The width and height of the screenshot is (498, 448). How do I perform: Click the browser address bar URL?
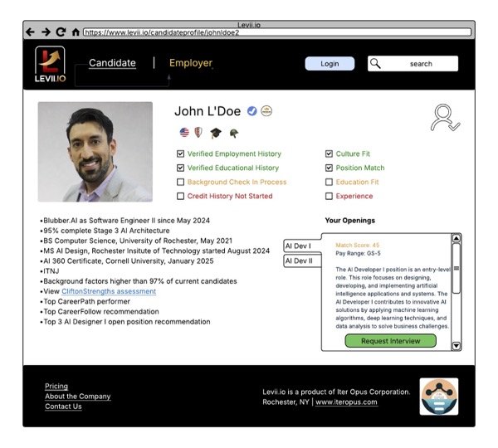(277, 32)
